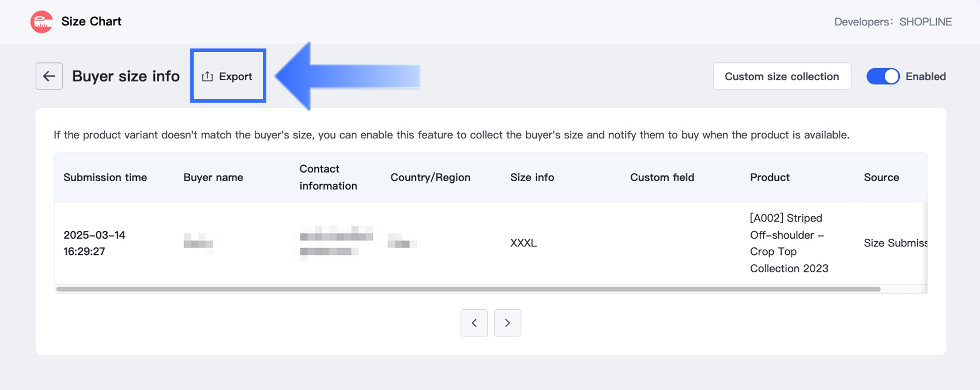Click the Buyer name column header
Screen dimensions: 980x390
click(x=213, y=178)
